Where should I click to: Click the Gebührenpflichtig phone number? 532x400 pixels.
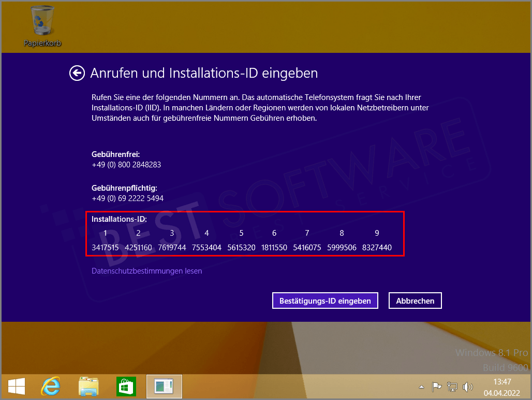(127, 198)
